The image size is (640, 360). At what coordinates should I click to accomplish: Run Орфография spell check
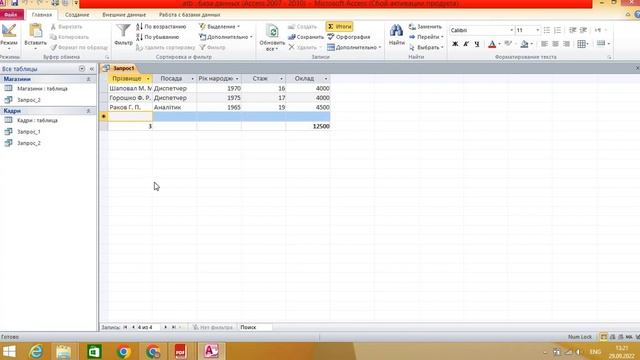[349, 37]
